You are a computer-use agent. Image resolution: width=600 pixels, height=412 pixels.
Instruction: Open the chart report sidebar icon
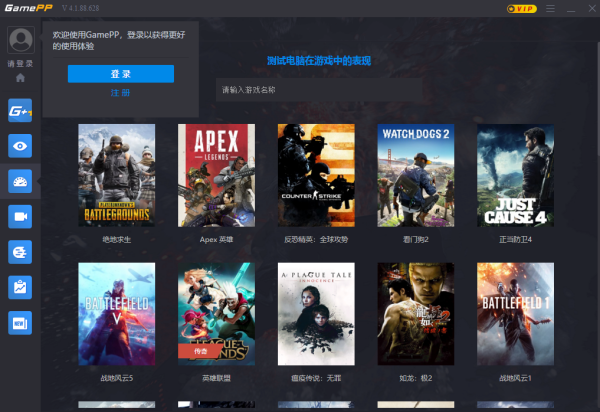tap(20, 287)
